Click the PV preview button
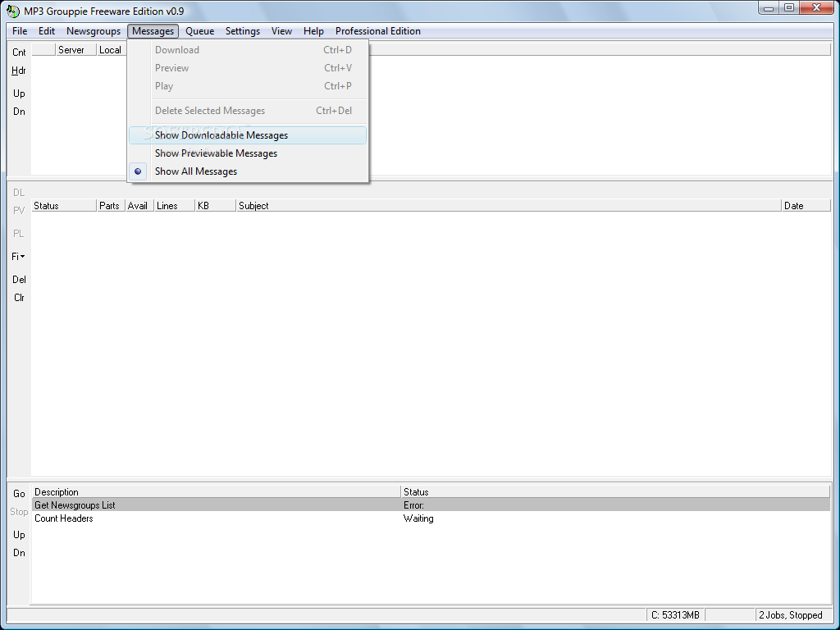840x630 pixels. (x=19, y=211)
